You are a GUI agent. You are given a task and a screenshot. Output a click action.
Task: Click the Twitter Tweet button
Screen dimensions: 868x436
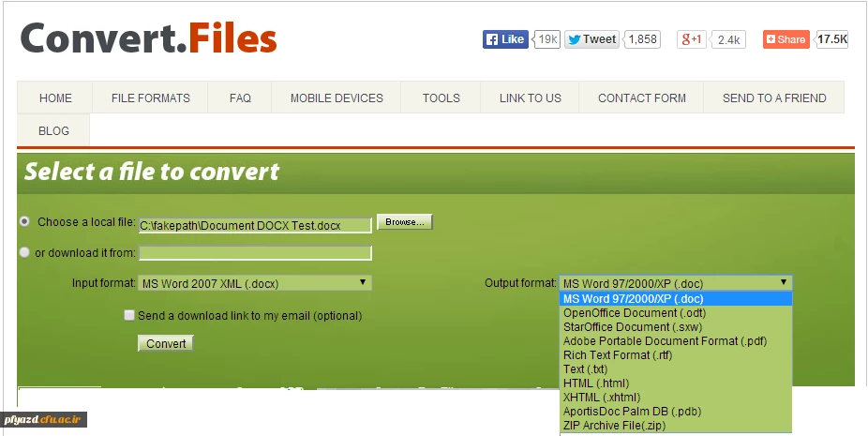pyautogui.click(x=591, y=39)
